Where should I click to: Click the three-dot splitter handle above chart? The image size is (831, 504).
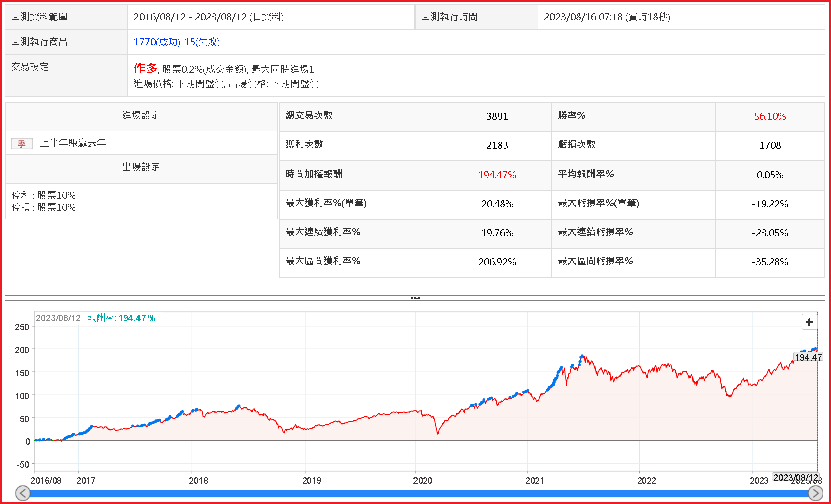pyautogui.click(x=415, y=298)
